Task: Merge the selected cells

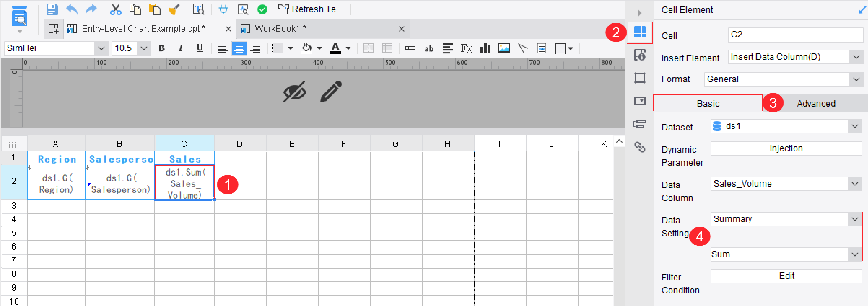Action: tap(368, 48)
